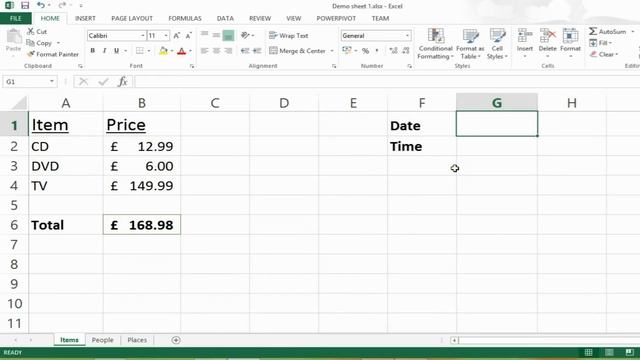Apply the red font color
Screen dimensions: 640x360
tap(182, 51)
